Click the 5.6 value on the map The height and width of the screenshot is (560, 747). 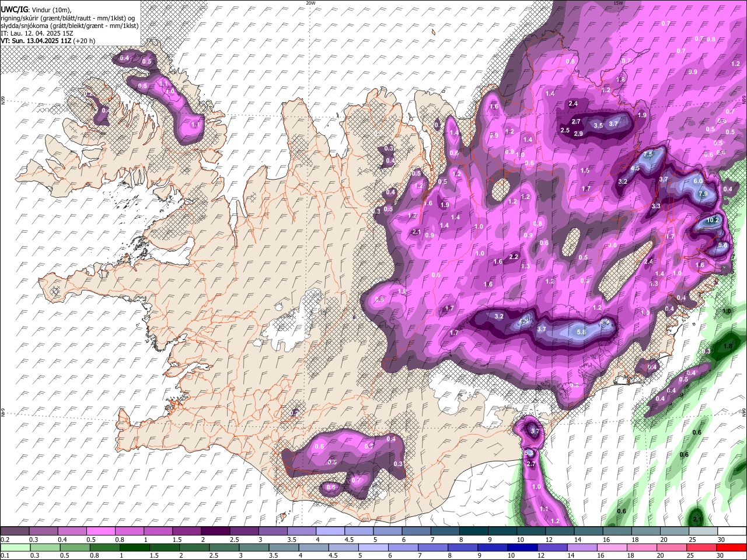click(x=722, y=246)
